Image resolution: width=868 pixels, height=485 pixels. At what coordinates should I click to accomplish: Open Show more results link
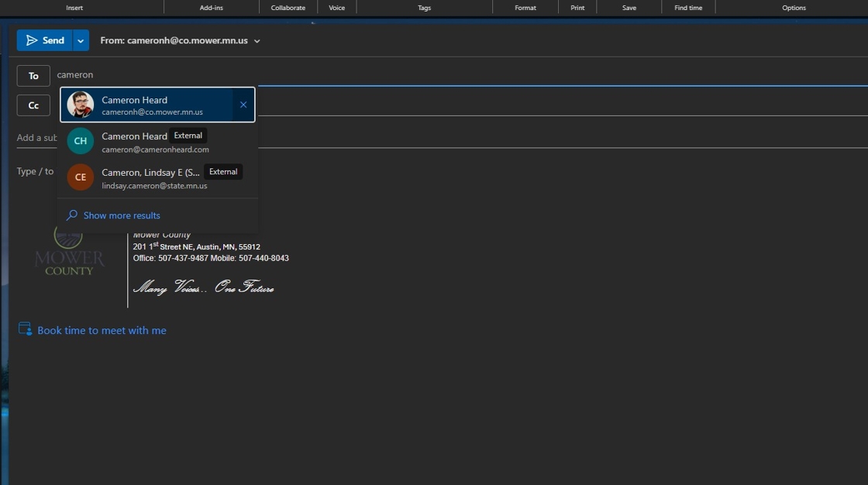click(122, 215)
